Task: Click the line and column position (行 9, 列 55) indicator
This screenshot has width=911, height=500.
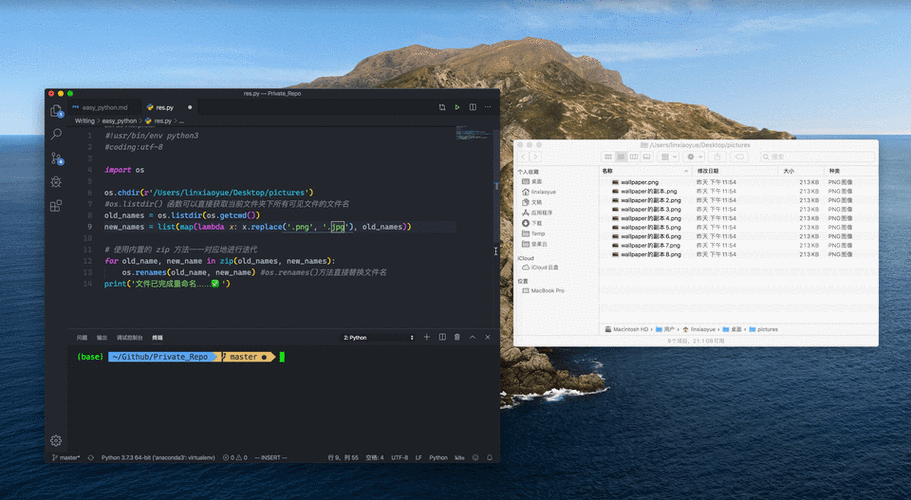Action: (343, 458)
